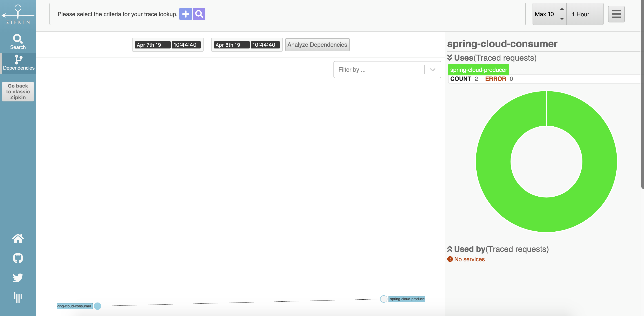The width and height of the screenshot is (644, 316).
Task: Open the Filter by dropdown chevron
Action: click(x=433, y=70)
